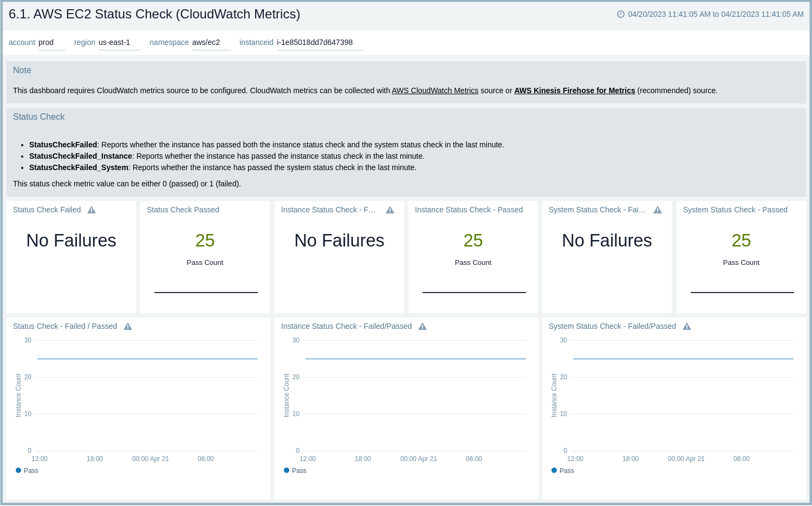Open the account filter showing prod
The height and width of the screenshot is (506, 812).
pyautogui.click(x=51, y=42)
